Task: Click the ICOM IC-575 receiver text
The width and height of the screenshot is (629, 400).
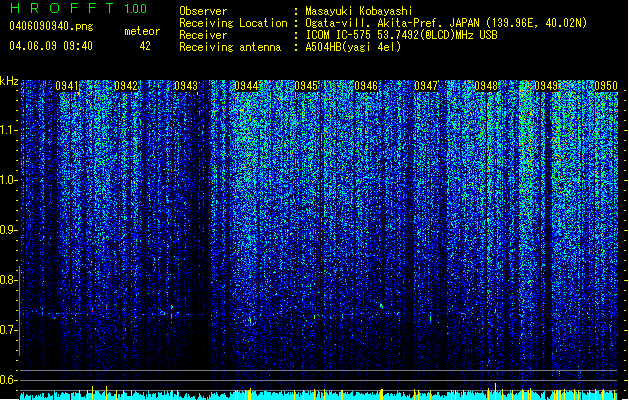Action: click(x=401, y=35)
